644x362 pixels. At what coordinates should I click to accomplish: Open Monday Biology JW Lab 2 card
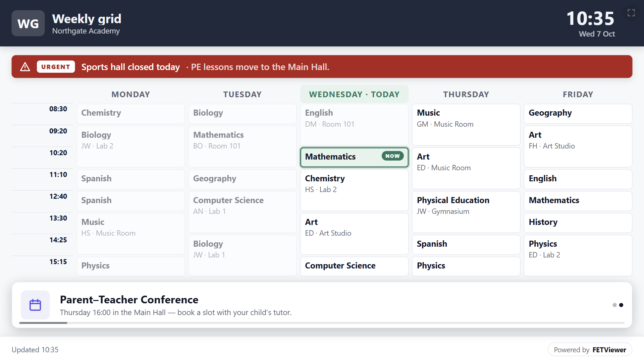click(x=130, y=146)
